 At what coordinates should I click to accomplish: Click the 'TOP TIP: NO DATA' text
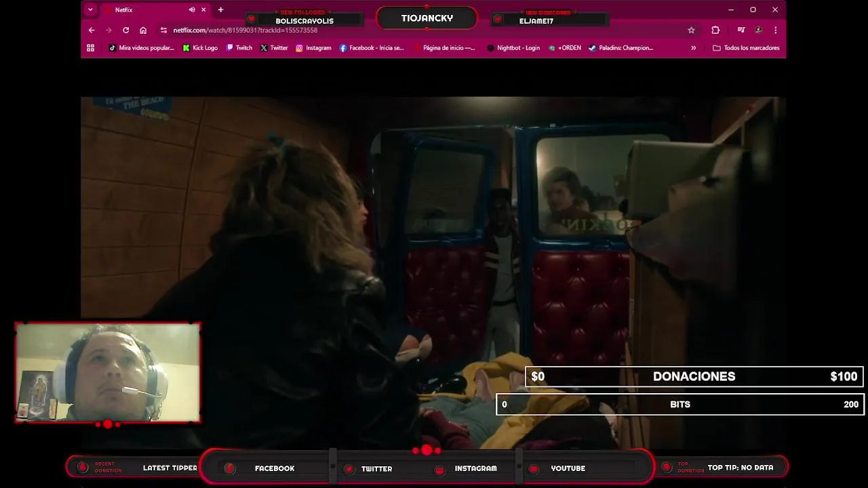(741, 468)
